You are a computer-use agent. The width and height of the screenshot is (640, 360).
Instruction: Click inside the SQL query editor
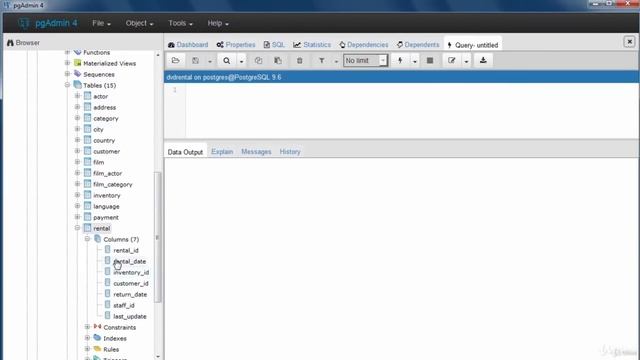click(x=412, y=110)
